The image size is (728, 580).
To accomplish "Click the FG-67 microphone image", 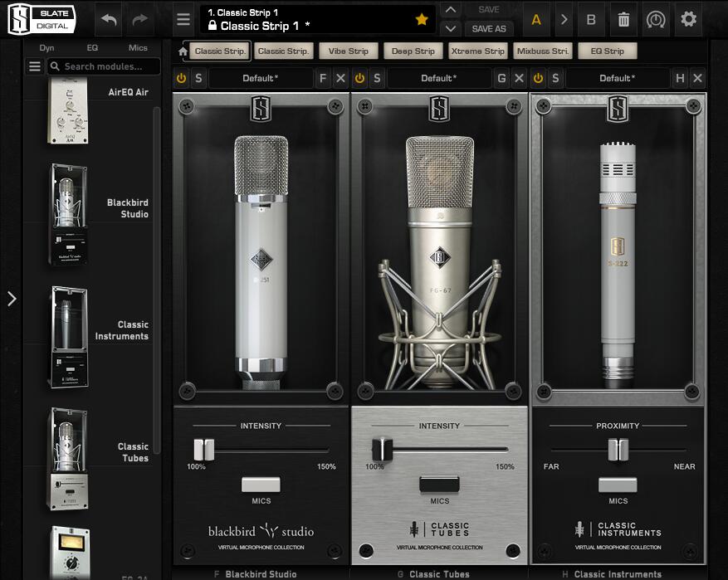I will click(x=439, y=262).
